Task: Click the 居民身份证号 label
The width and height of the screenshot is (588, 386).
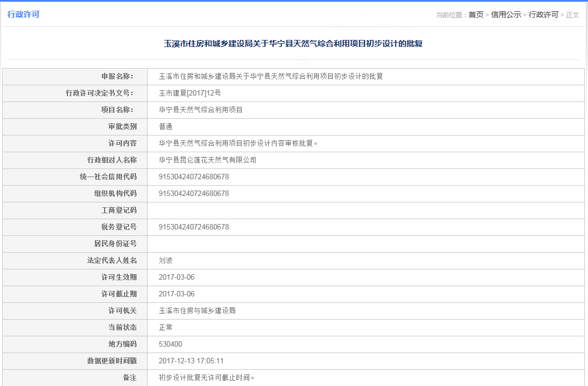Action: (x=115, y=244)
